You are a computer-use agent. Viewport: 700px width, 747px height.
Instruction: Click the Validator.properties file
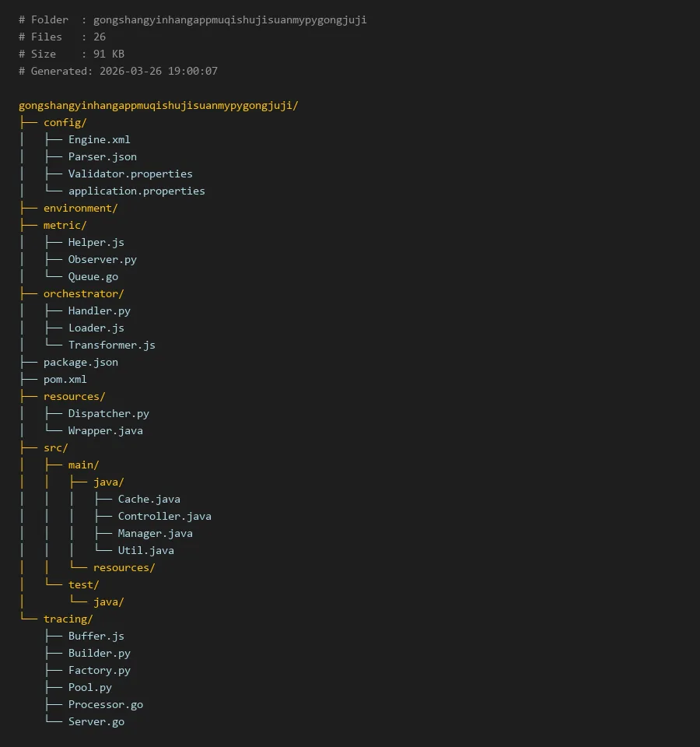tap(130, 174)
